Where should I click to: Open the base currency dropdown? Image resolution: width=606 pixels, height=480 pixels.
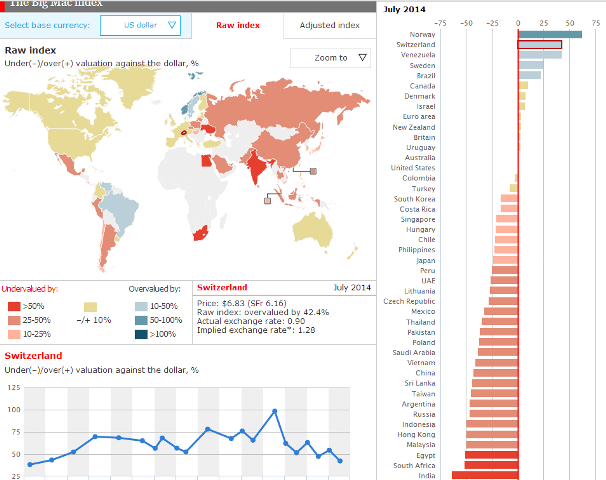pos(141,25)
